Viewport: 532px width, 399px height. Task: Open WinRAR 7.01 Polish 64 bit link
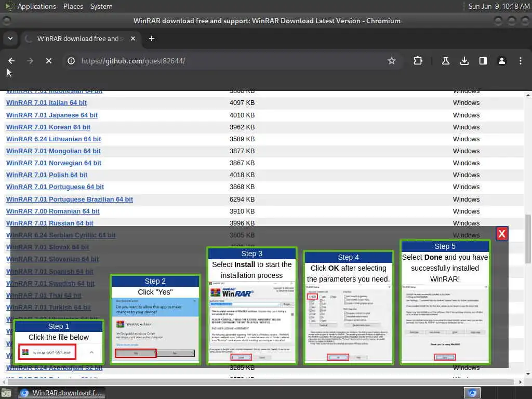[47, 175]
